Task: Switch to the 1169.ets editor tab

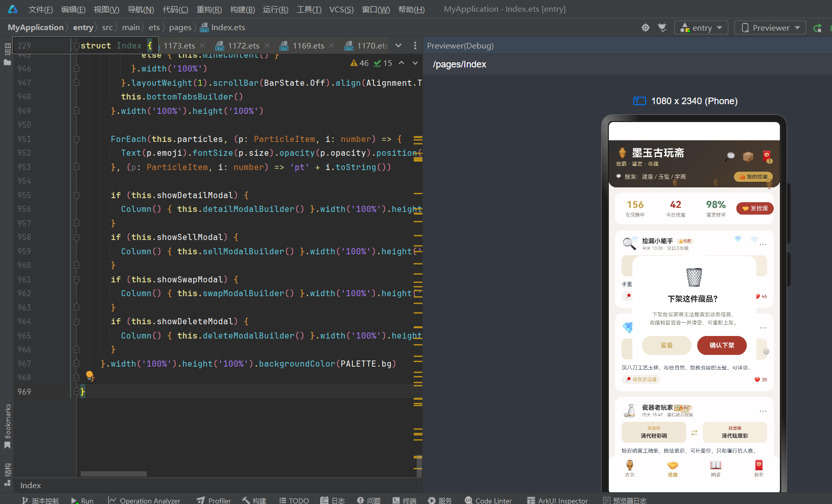Action: 308,46
